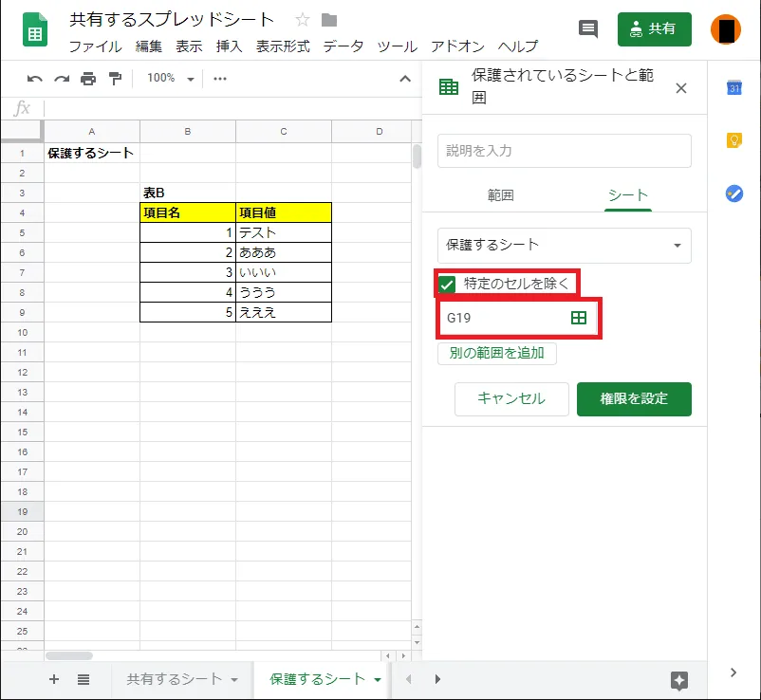Click the Explore button icon
The image size is (761, 700).
click(679, 681)
